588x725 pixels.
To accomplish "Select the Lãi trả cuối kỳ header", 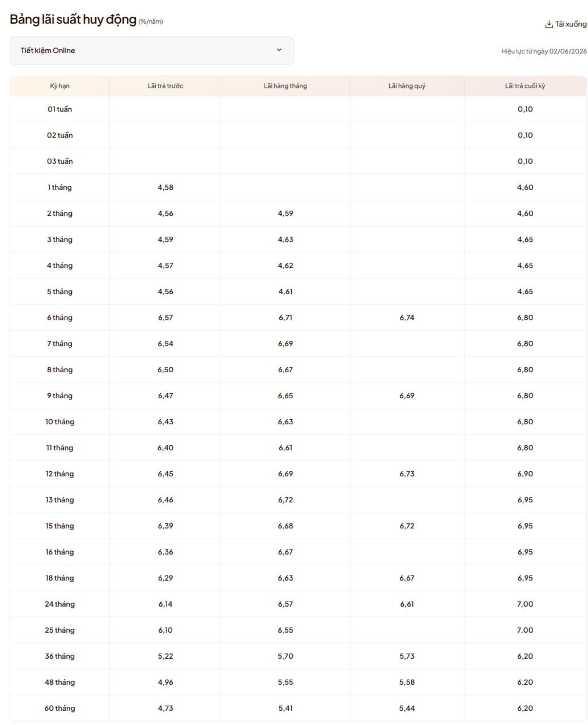I will click(x=525, y=86).
